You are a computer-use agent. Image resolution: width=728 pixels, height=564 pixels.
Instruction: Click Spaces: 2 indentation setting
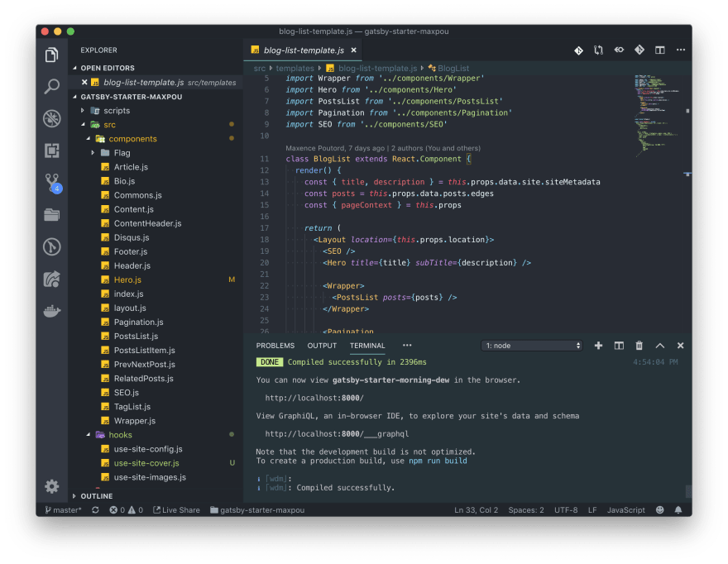[526, 509]
